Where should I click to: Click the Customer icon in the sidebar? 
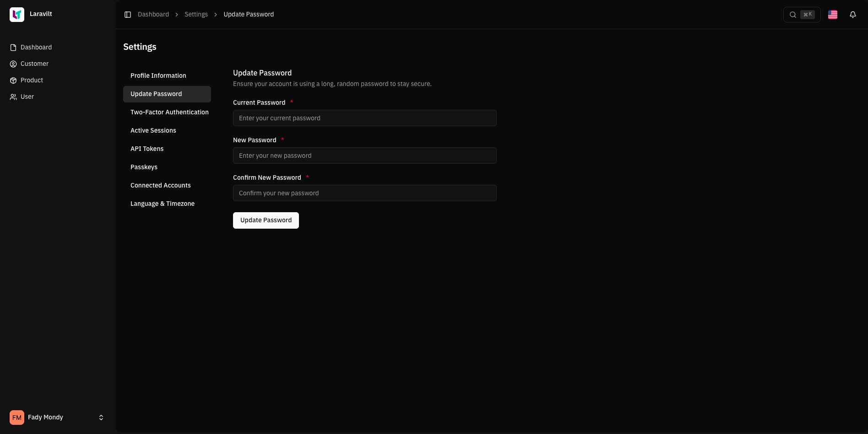(13, 64)
